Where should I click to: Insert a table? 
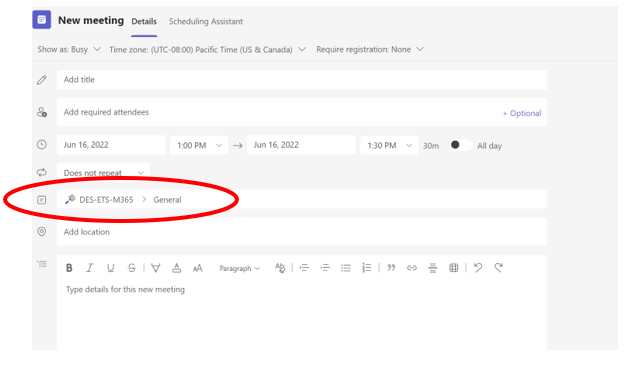pos(454,268)
